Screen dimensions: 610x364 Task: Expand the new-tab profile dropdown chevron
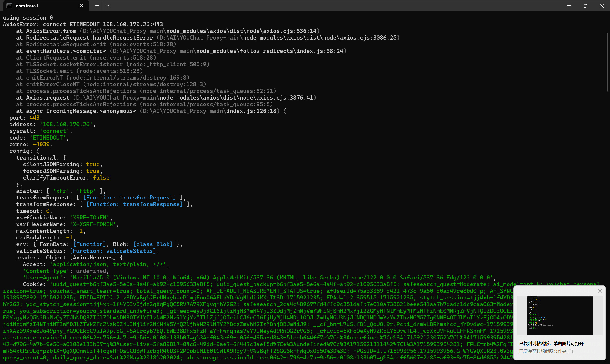pyautogui.click(x=108, y=6)
